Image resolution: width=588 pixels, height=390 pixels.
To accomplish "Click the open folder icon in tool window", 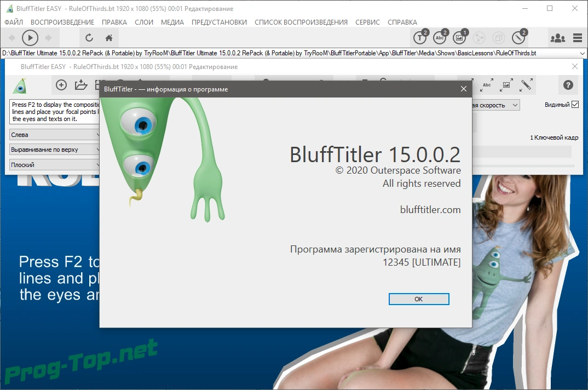I will pos(80,85).
